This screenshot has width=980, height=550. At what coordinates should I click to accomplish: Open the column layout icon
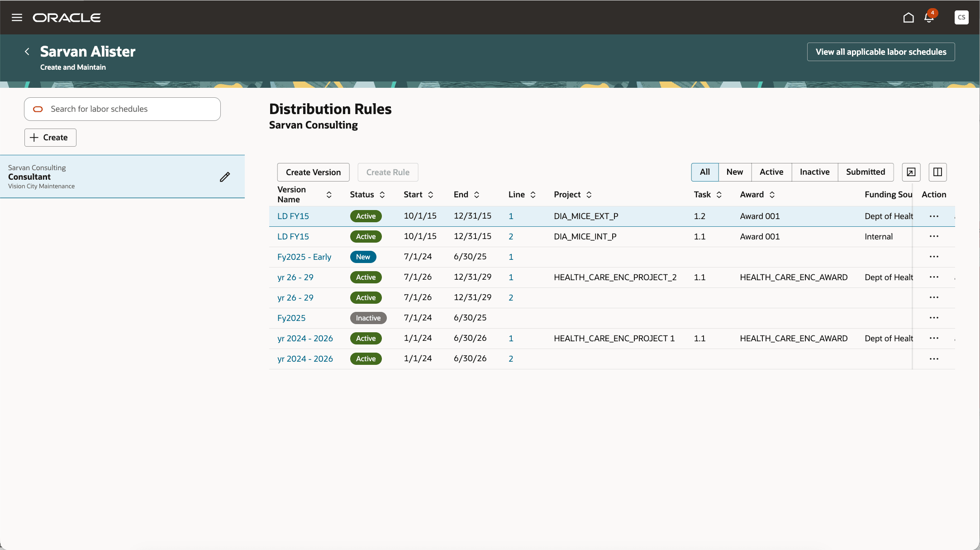coord(937,172)
